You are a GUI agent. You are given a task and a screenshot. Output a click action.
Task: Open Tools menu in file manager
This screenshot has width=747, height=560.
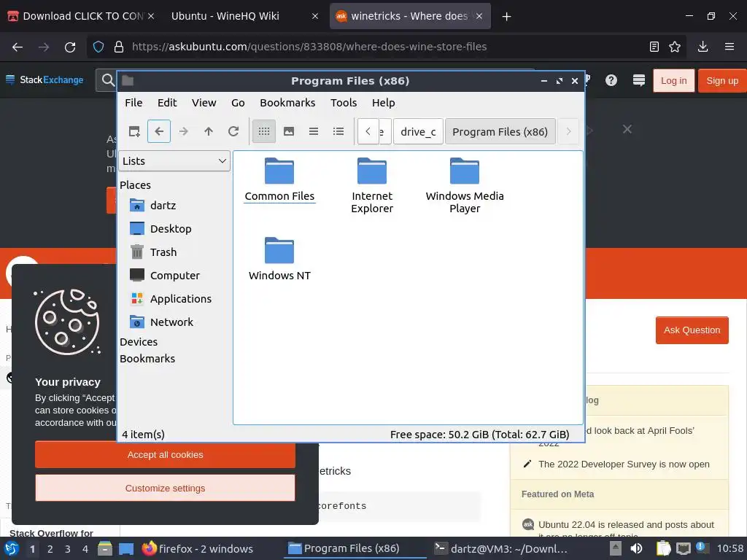[x=344, y=103]
